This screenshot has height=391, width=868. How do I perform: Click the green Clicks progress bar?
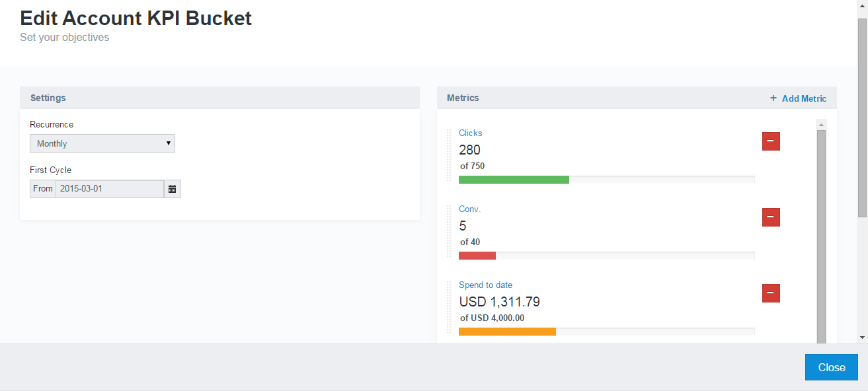pyautogui.click(x=514, y=180)
